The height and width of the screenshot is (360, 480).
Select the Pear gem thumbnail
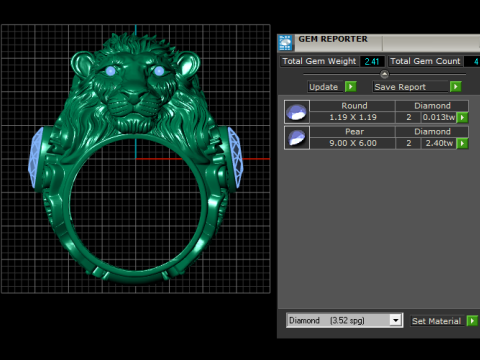pos(297,138)
